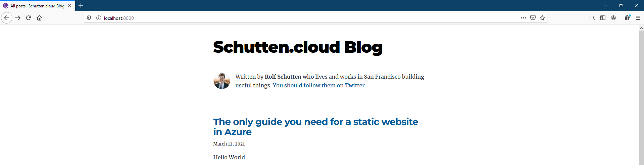This screenshot has width=644, height=165.
Task: Toggle the sidebar view
Action: [x=603, y=18]
